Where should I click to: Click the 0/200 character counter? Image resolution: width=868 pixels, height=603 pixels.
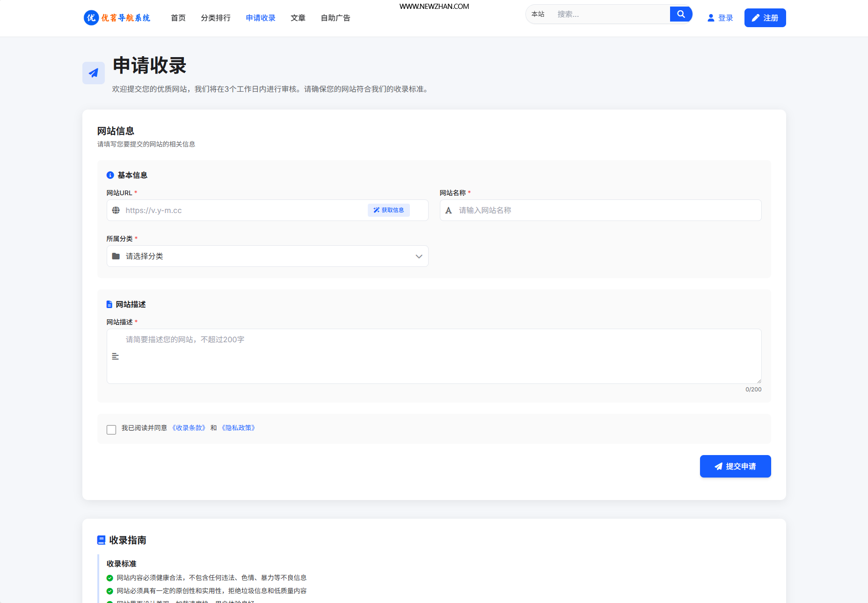tap(753, 390)
